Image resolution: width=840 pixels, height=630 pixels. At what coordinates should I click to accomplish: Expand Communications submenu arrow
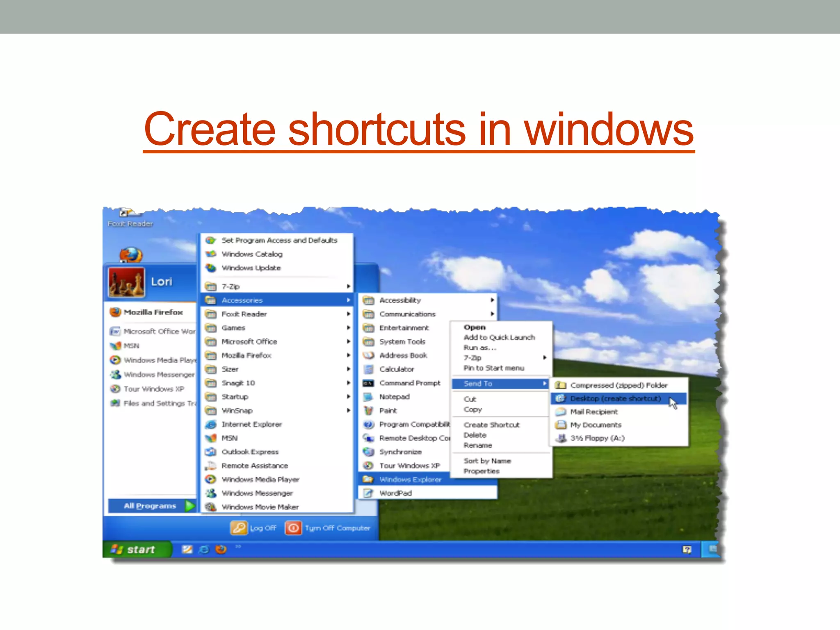[x=492, y=314]
